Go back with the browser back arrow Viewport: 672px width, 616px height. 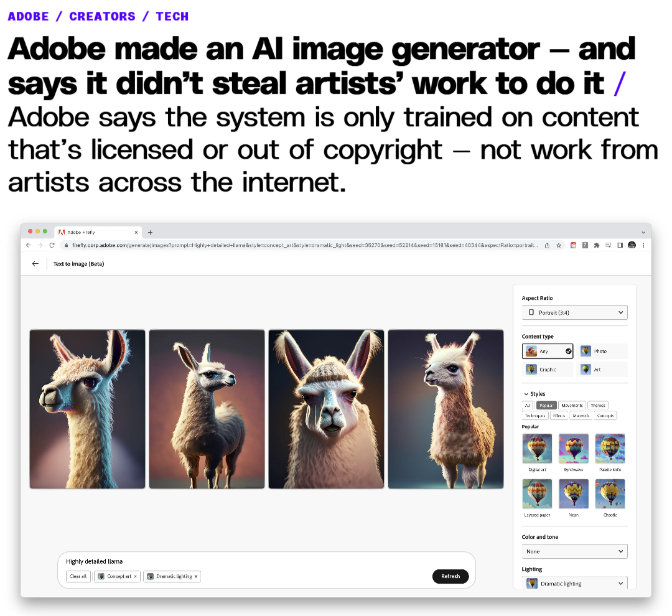pyautogui.click(x=28, y=245)
